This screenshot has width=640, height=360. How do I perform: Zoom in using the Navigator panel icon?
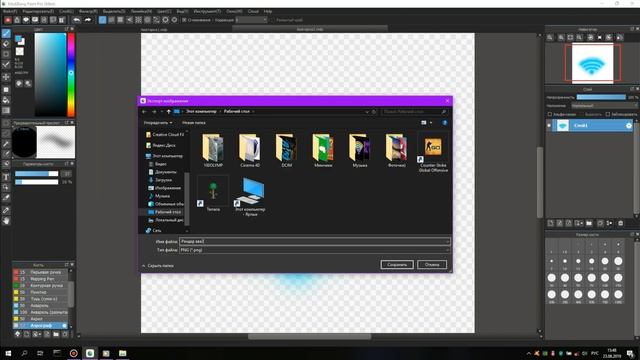click(x=561, y=38)
